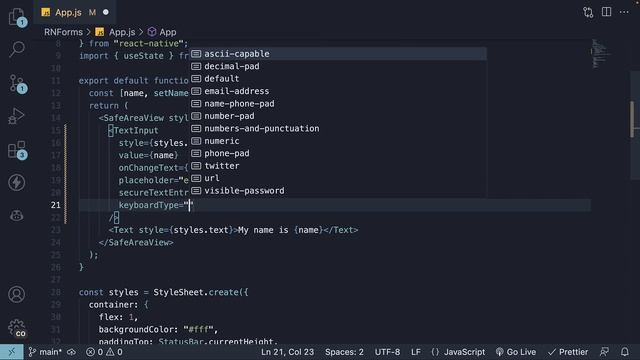Change file encoding UTF-8
Image resolution: width=640 pixels, height=360 pixels.
pos(387,352)
